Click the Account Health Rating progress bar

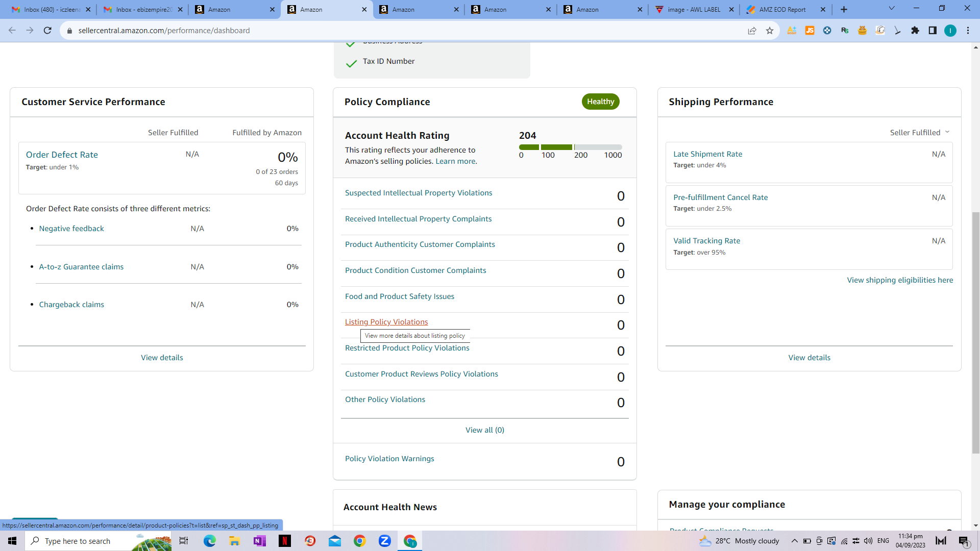coord(571,147)
